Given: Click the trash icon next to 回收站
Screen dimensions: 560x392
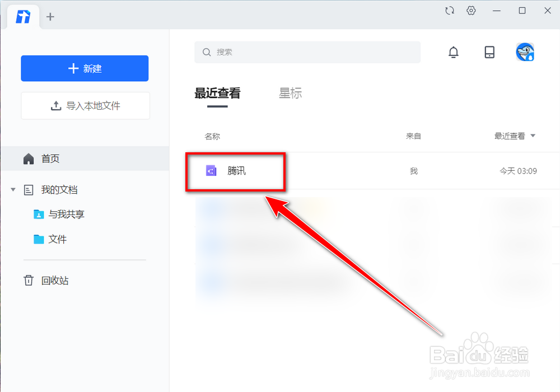Looking at the screenshot, I should 28,280.
